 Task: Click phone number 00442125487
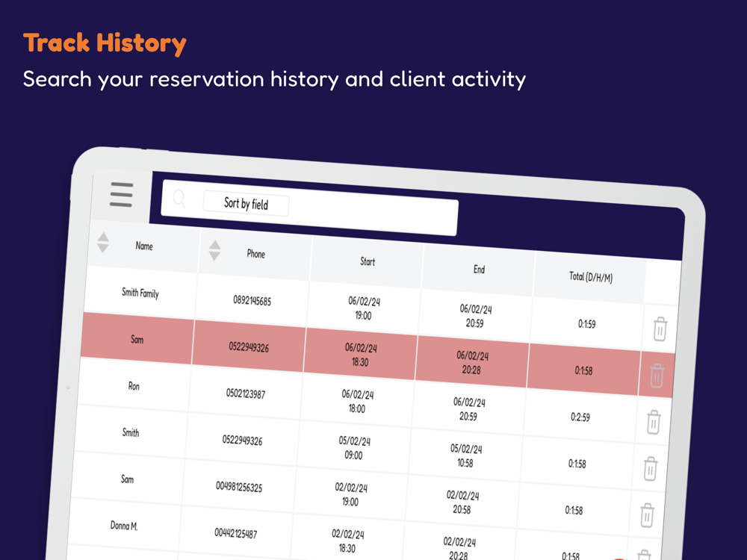[x=236, y=533]
